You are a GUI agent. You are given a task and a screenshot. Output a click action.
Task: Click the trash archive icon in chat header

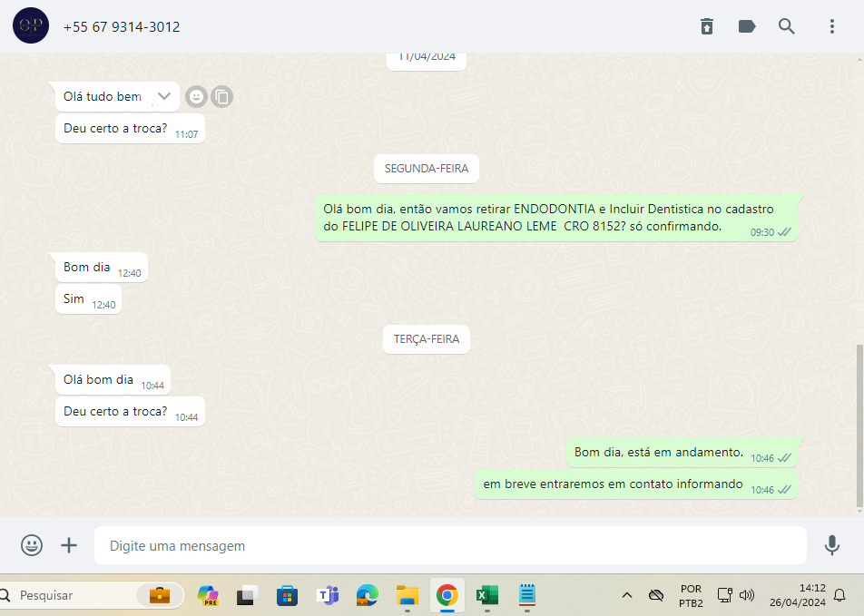[x=707, y=26]
